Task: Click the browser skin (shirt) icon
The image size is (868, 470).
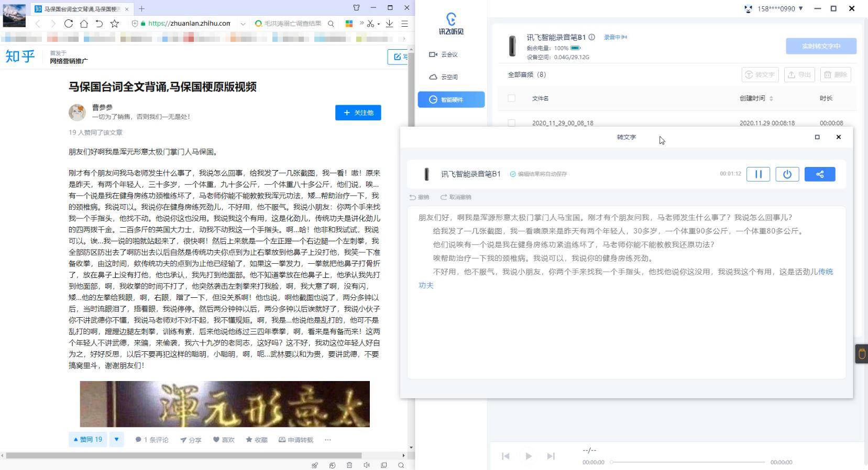Action: 357,8
